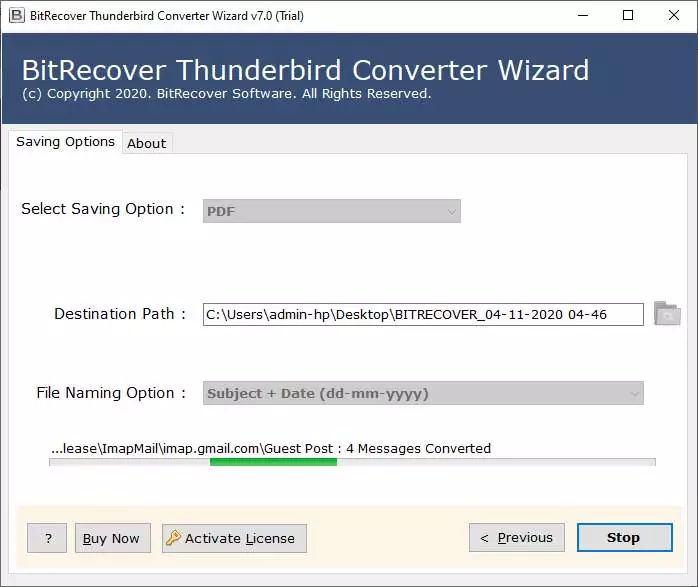Click inside the Destination Path text field
The height and width of the screenshot is (587, 698).
(422, 314)
